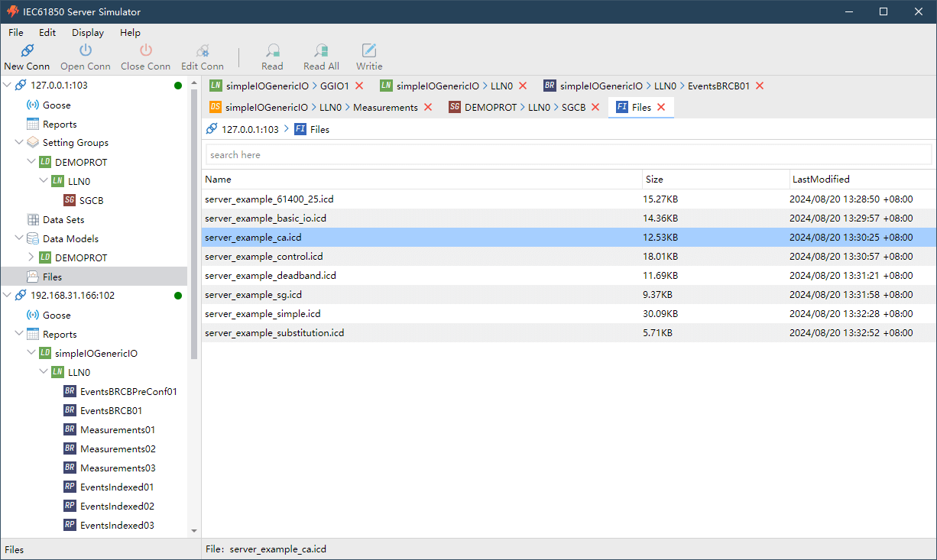
Task: Click the EventsBRCBPreConf01 report node
Action: click(128, 392)
